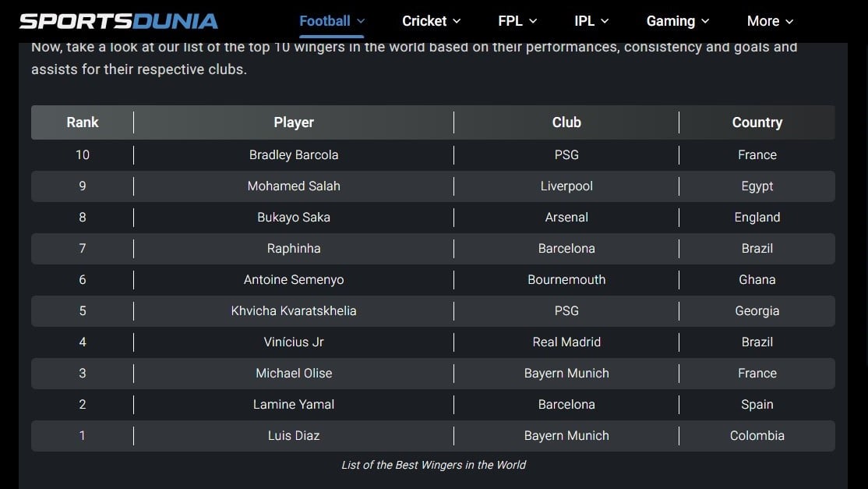Click Michael Olise player cell
The width and height of the screenshot is (868, 489).
coord(294,374)
